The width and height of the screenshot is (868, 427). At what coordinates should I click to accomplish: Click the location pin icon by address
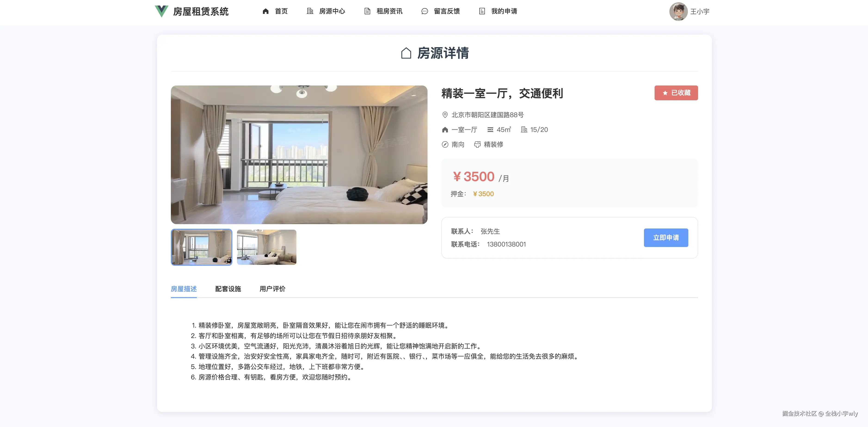coord(445,115)
